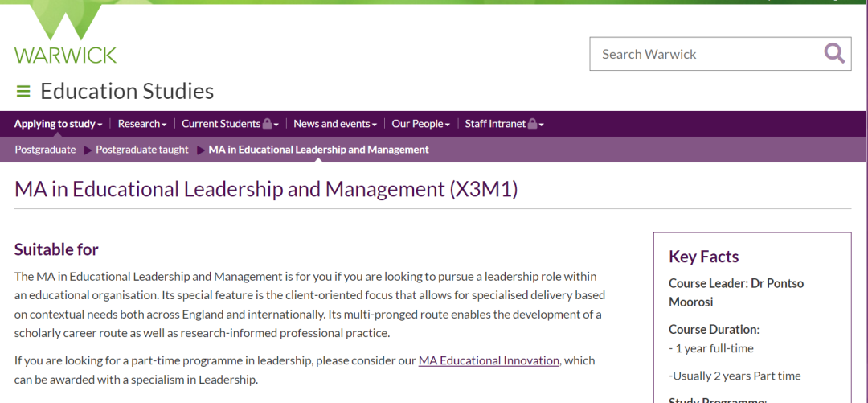Click the MA in Educational Leadership page heading

pyautogui.click(x=266, y=190)
